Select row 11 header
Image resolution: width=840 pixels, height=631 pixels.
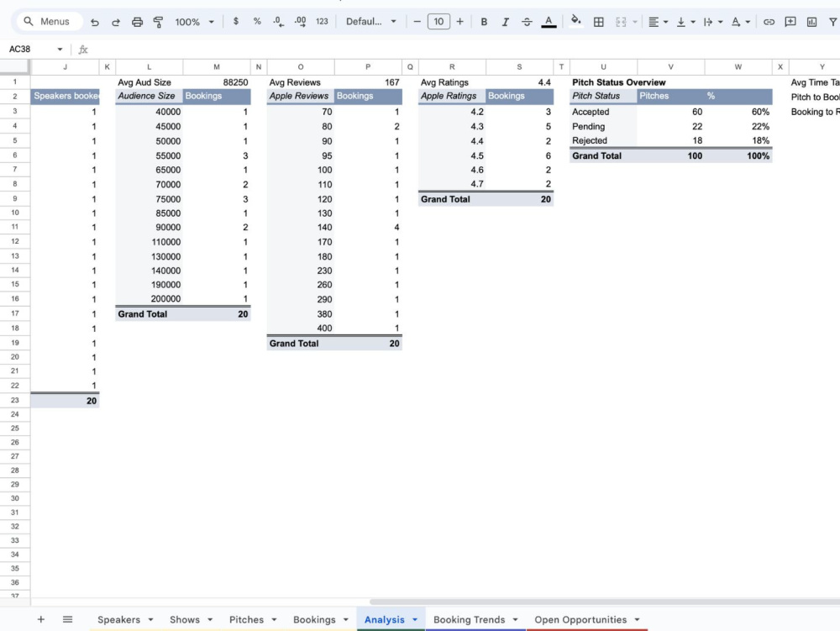pyautogui.click(x=15, y=227)
